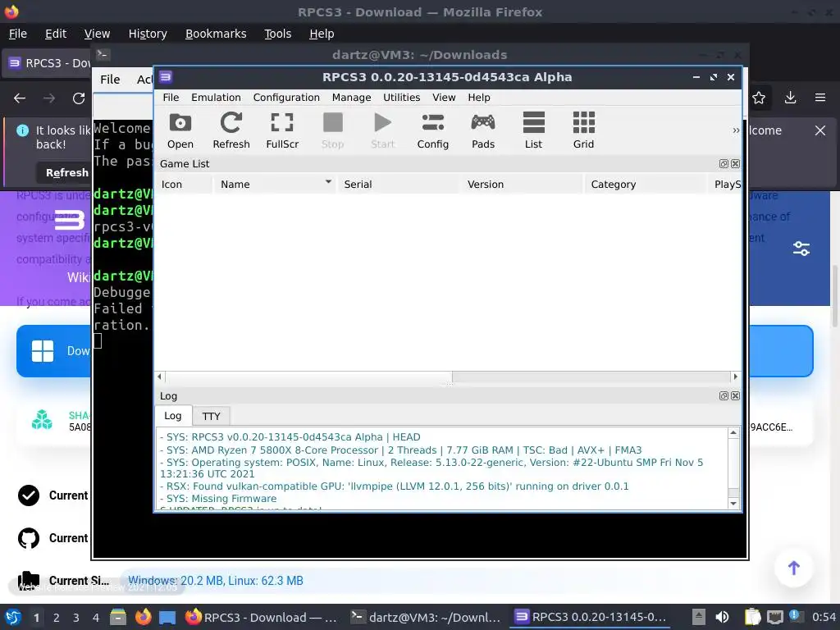Float the Game List dock panel

point(724,163)
